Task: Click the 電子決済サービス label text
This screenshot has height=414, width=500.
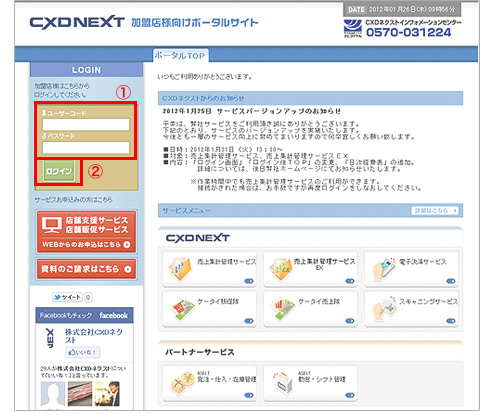Action: point(423,262)
